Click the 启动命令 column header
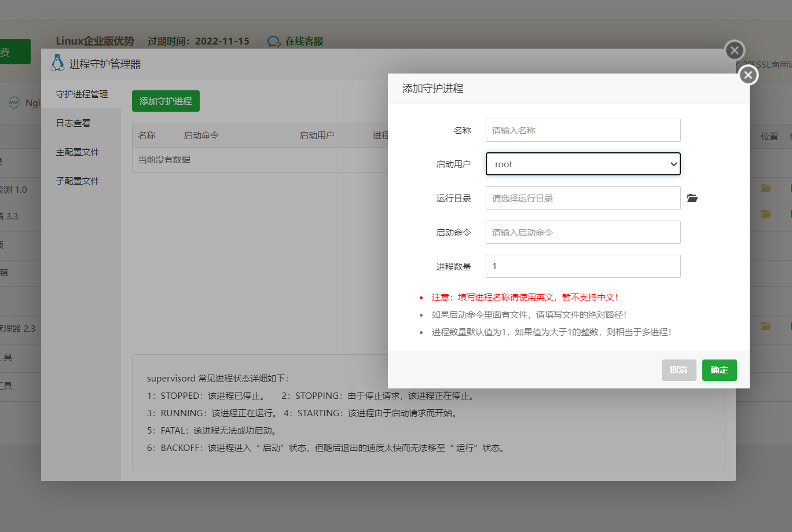 (201, 135)
